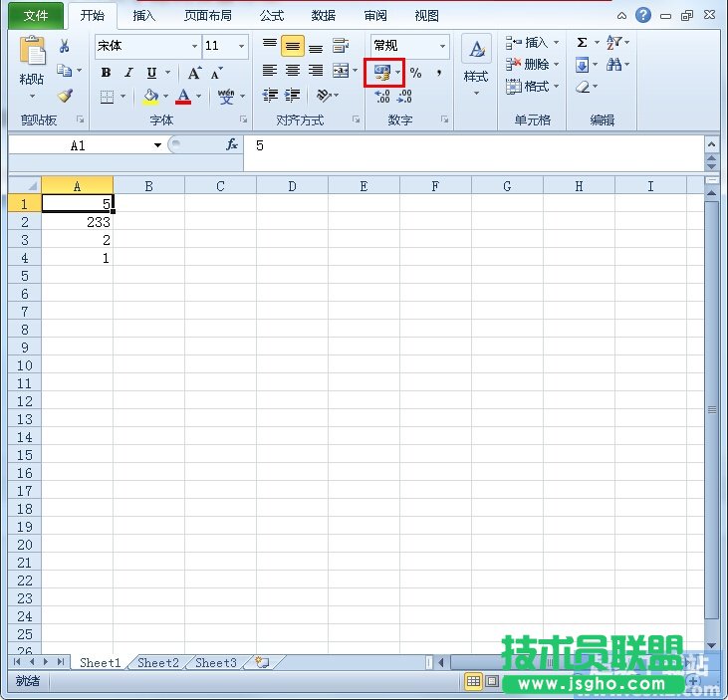
Task: Open Sort and Filter icon
Action: pos(614,43)
